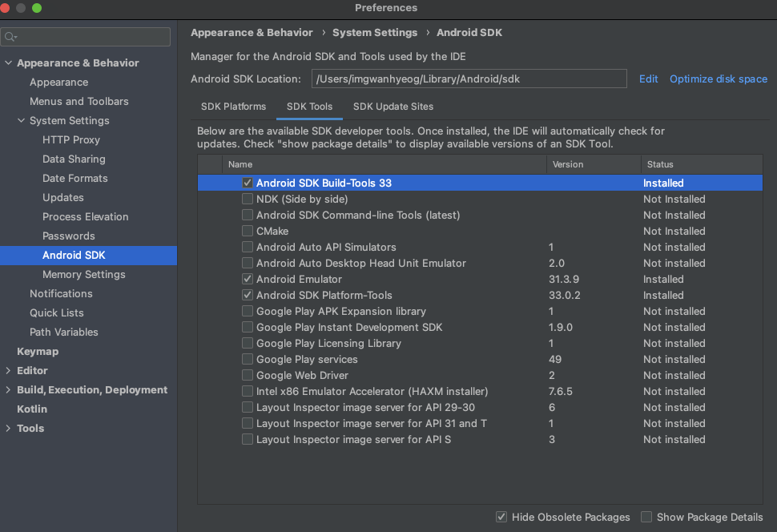Click the Version column header

tap(594, 164)
